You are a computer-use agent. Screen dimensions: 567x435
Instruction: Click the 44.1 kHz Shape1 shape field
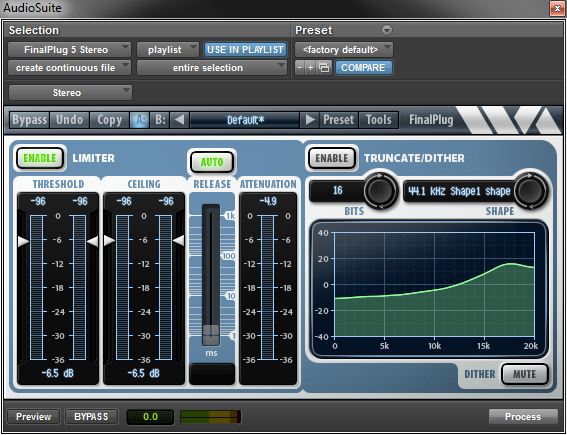459,191
